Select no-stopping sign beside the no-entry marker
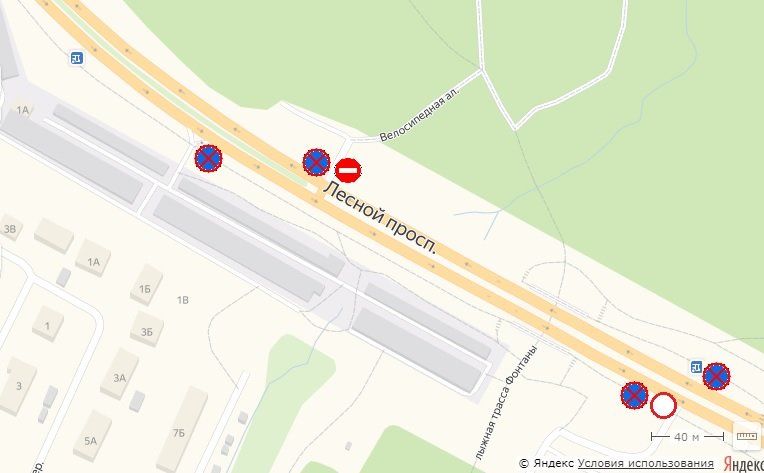Image resolution: width=764 pixels, height=473 pixels. [316, 162]
